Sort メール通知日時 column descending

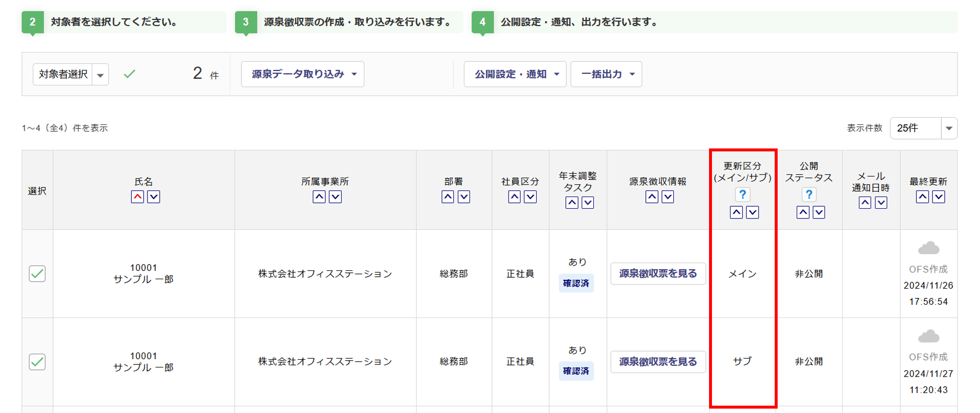881,203
